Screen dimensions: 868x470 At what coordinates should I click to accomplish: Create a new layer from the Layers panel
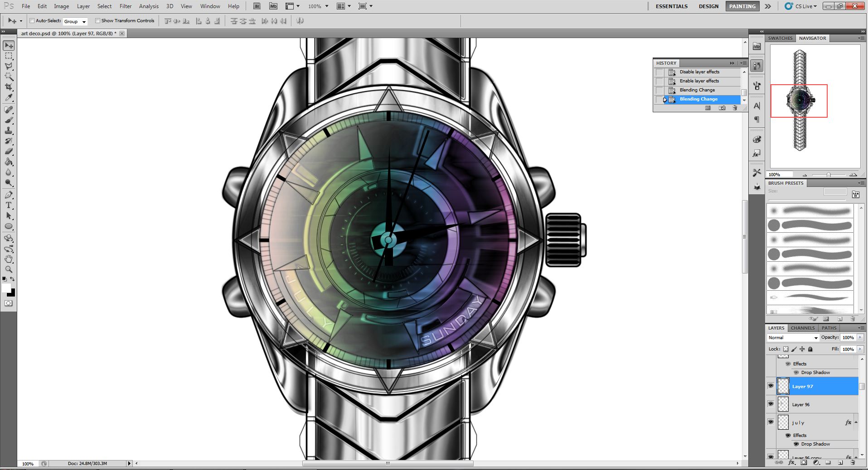840,463
